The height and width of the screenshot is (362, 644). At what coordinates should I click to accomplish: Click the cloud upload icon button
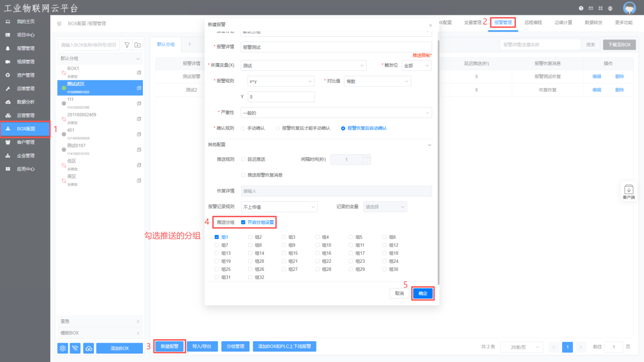[x=88, y=348]
